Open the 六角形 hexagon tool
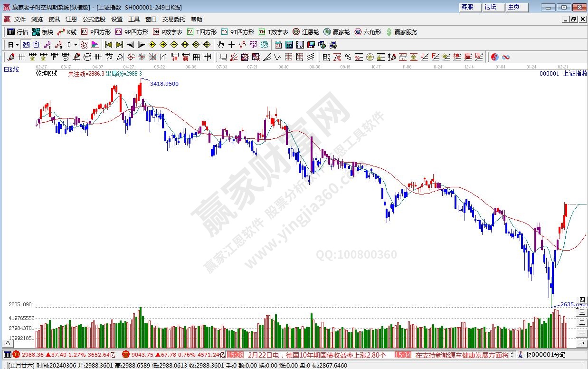Screen dimensions: 588x369 click(x=367, y=32)
